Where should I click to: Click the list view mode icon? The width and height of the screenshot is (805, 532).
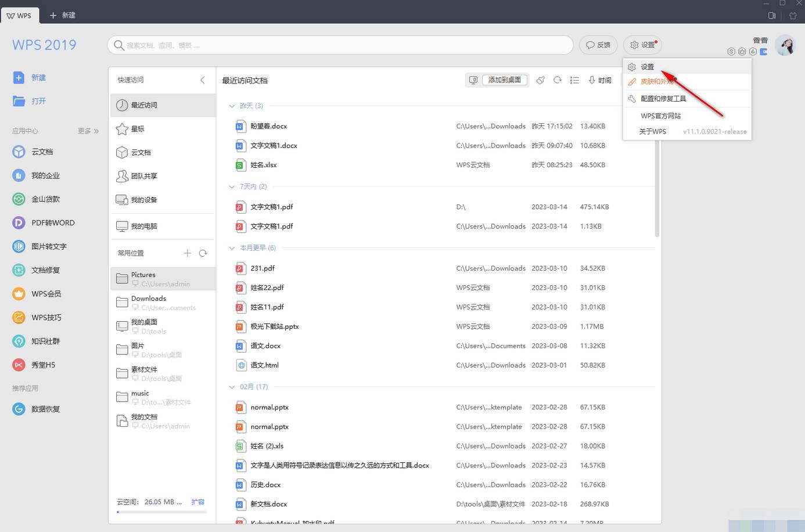pyautogui.click(x=574, y=80)
